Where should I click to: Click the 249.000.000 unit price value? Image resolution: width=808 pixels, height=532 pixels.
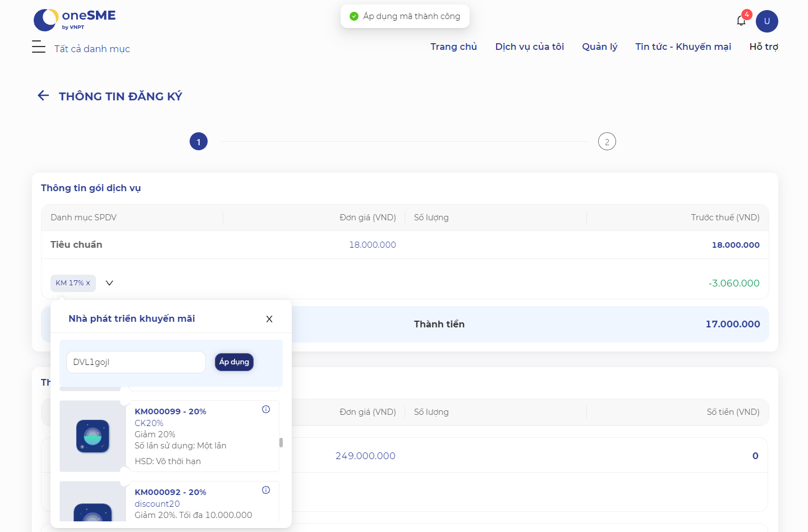coord(365,456)
